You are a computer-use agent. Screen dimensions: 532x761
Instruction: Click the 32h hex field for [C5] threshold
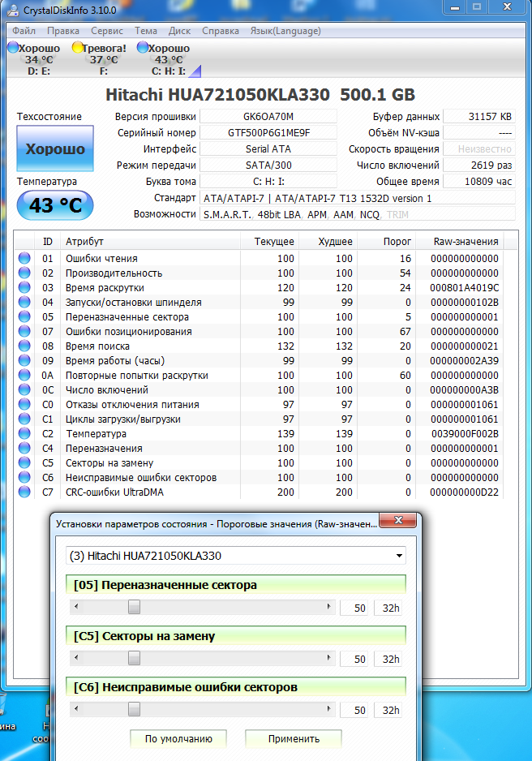[x=388, y=659]
